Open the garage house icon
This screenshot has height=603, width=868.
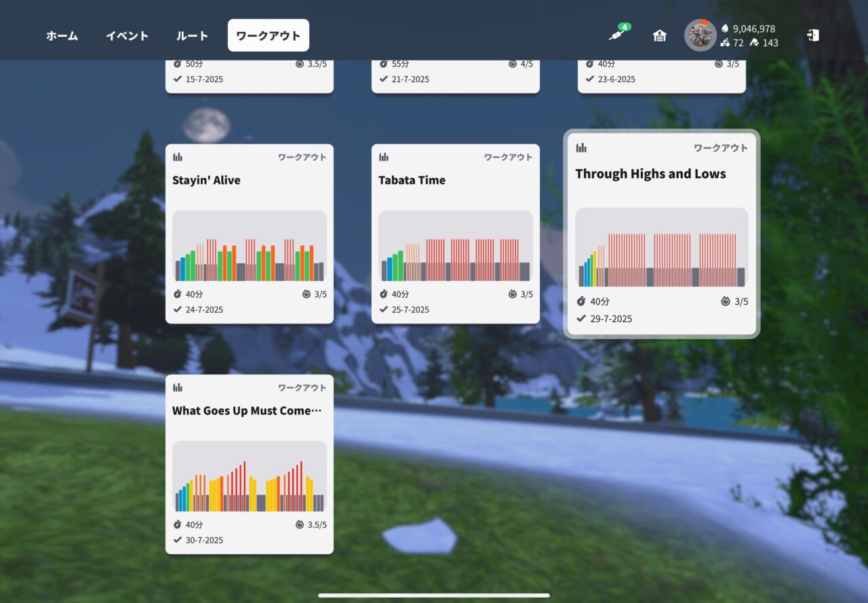pos(659,36)
